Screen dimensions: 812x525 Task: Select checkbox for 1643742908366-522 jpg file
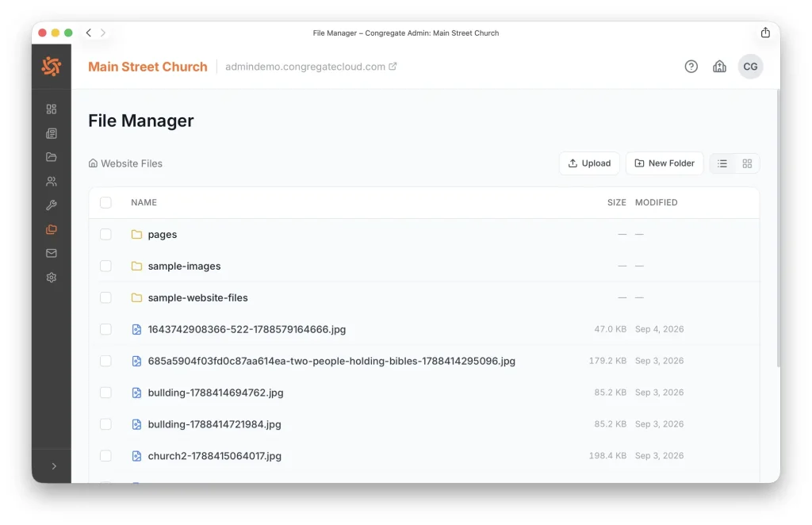(x=105, y=329)
